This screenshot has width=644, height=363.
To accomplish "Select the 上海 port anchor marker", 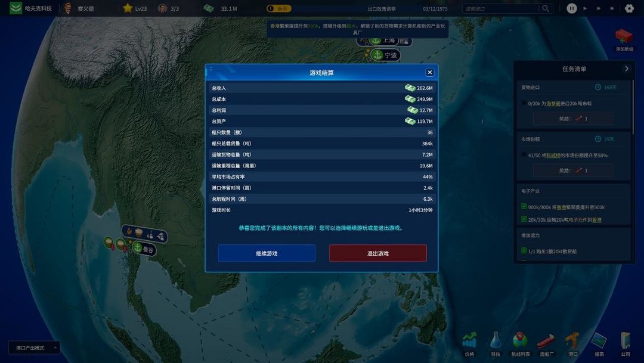I will (375, 41).
